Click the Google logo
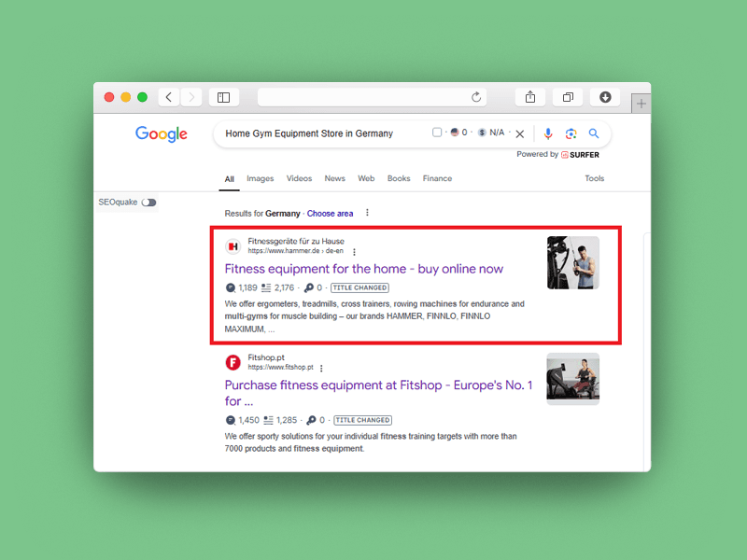The width and height of the screenshot is (747, 560). tap(162, 133)
